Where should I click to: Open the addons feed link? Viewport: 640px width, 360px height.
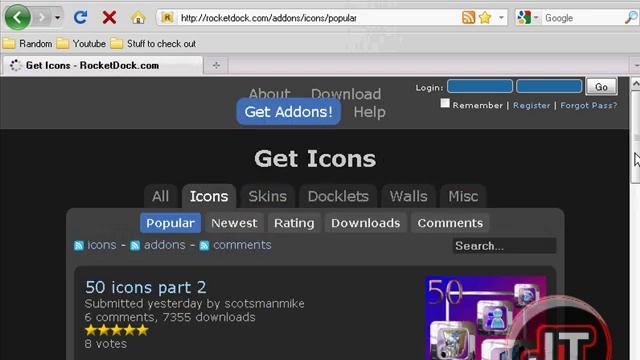click(164, 245)
